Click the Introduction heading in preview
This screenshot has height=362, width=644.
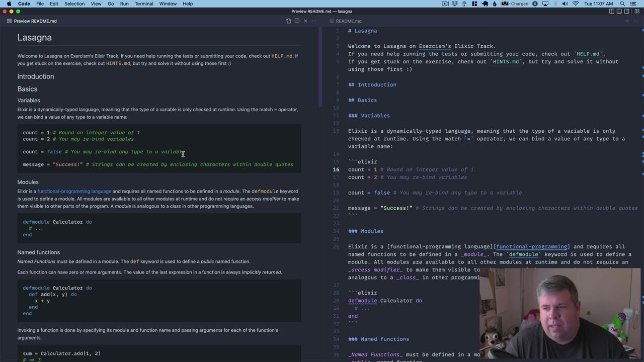[36, 76]
